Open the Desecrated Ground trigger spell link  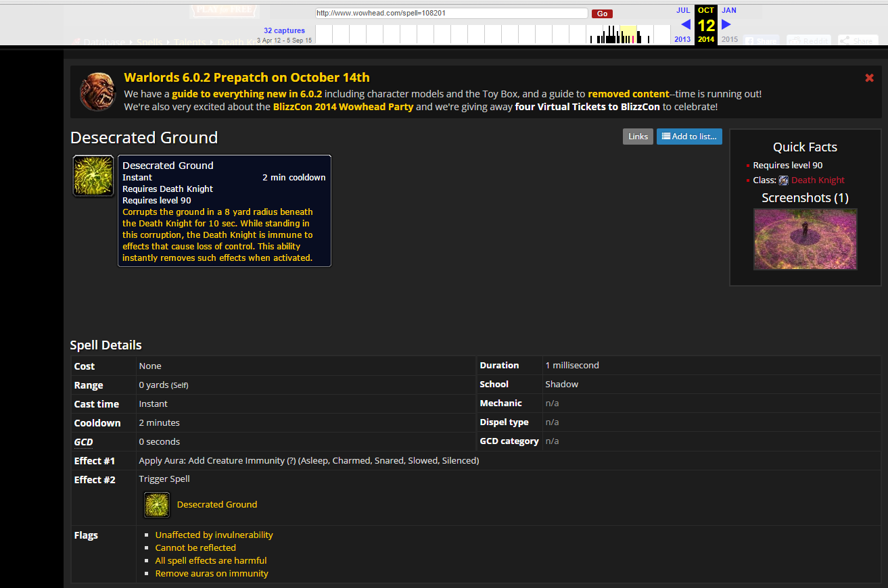pyautogui.click(x=217, y=504)
